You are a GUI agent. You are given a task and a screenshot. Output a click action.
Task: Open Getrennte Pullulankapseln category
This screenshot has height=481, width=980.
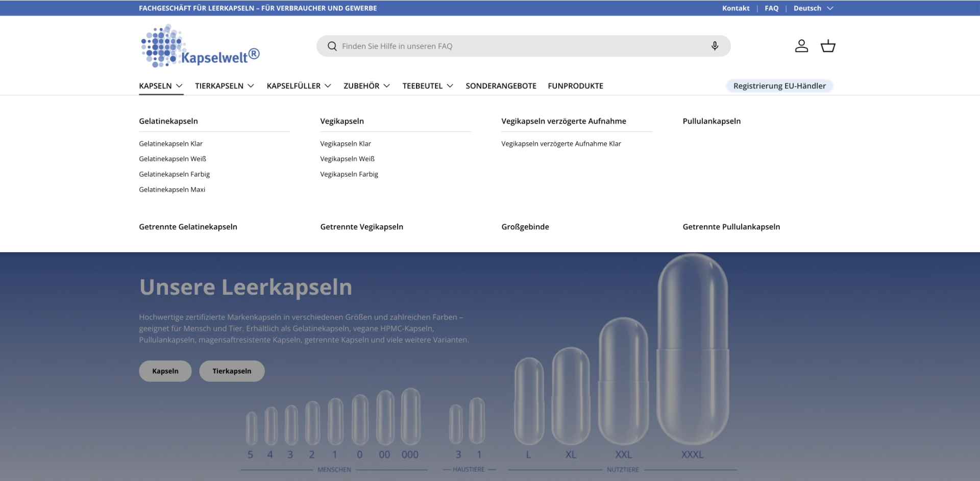[731, 227]
